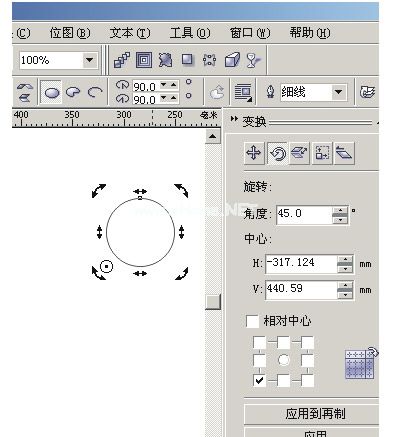
Task: Select the Distortion effect tool icon
Action: pyautogui.click(x=165, y=60)
